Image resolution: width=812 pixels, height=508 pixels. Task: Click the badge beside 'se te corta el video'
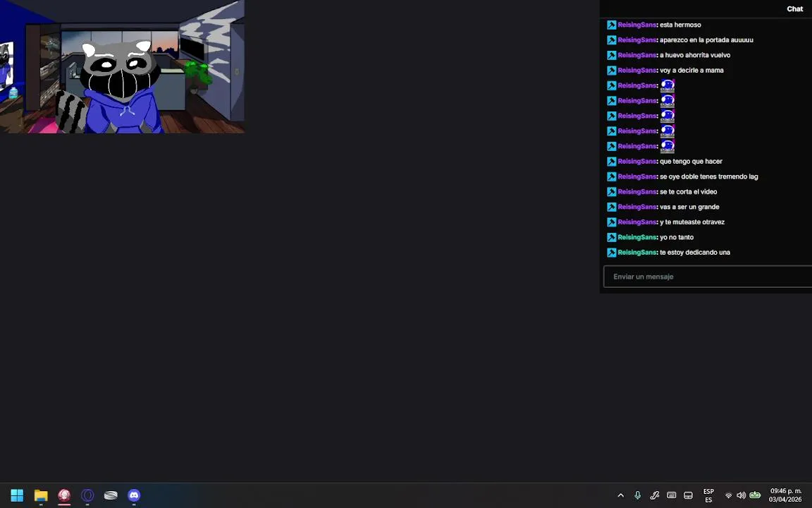click(x=612, y=192)
